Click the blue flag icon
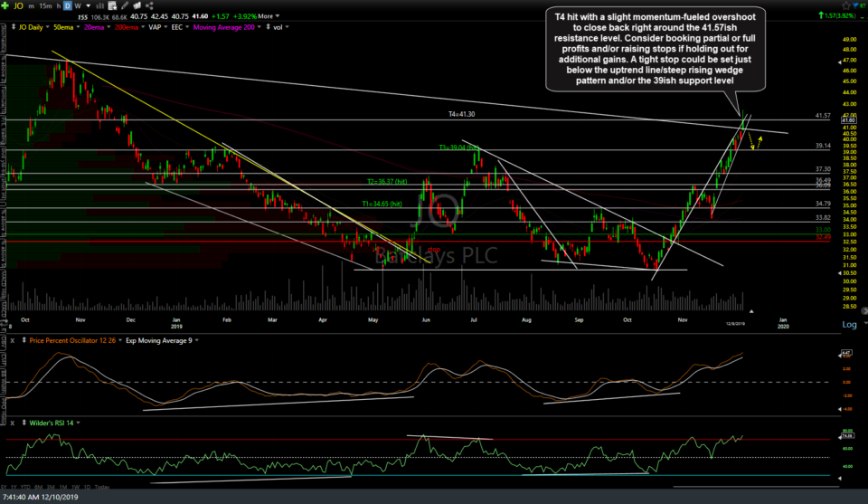Viewport: 868px width, 504px height. point(855,5)
